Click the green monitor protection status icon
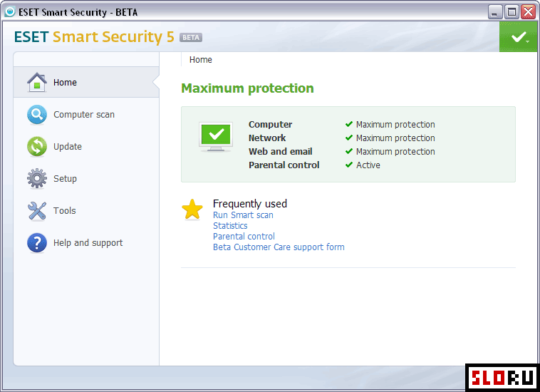This screenshot has height=392, width=540. pos(216,137)
